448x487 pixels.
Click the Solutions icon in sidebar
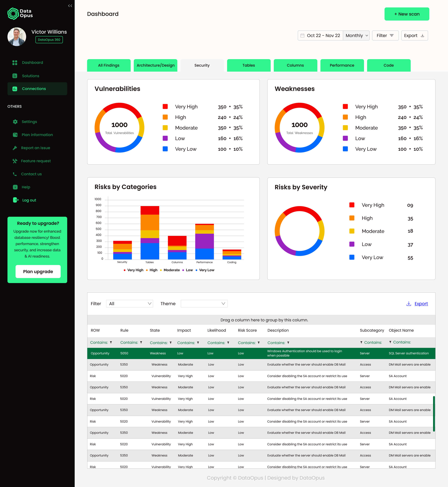click(x=15, y=76)
